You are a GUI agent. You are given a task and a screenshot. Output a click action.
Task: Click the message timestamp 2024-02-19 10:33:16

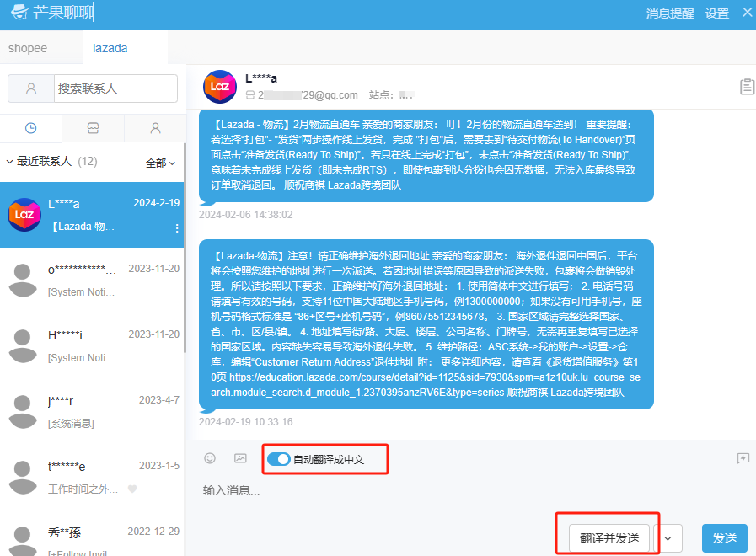pos(246,422)
